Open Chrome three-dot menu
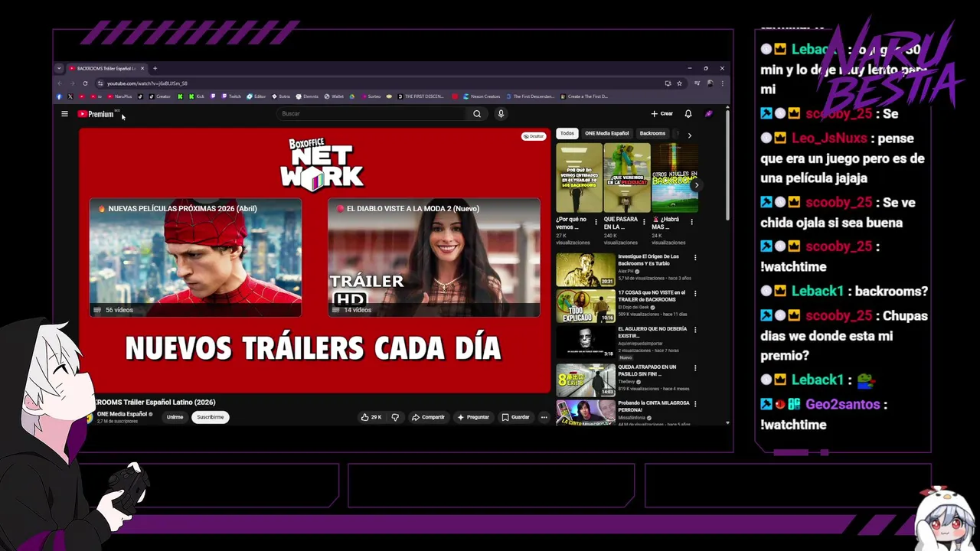Viewport: 980px width, 551px height. [721, 83]
